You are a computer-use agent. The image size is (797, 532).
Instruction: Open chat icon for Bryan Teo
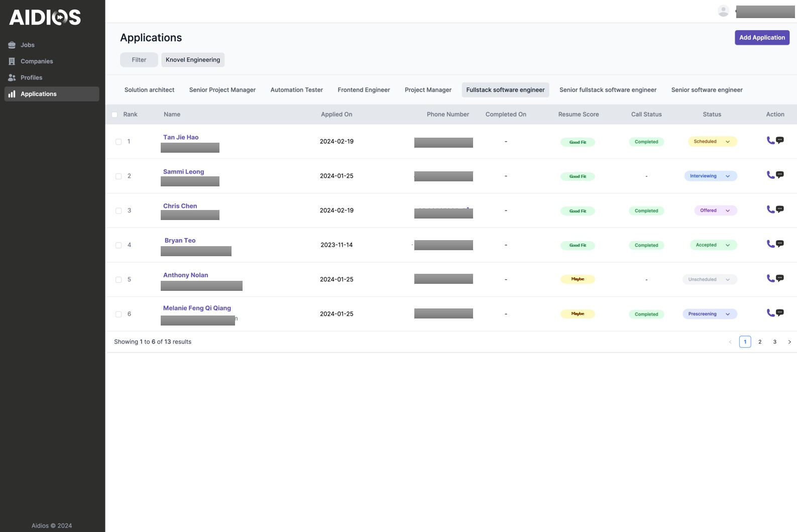pos(780,244)
